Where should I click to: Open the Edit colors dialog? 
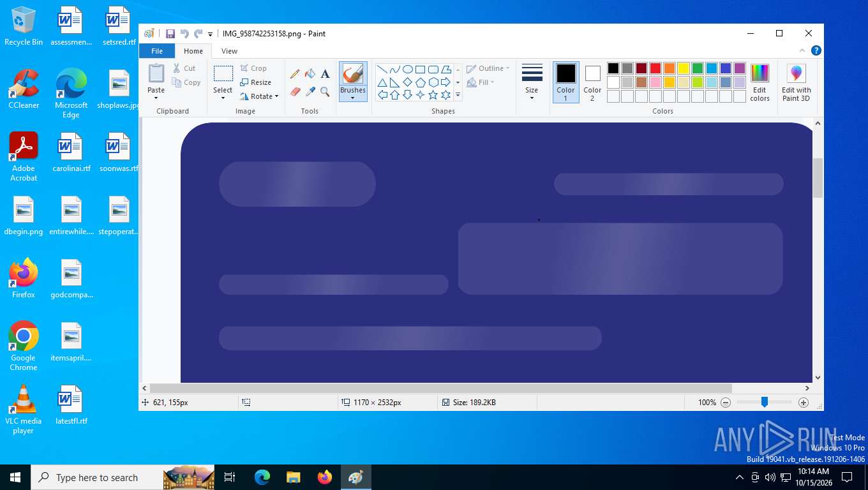tap(759, 83)
